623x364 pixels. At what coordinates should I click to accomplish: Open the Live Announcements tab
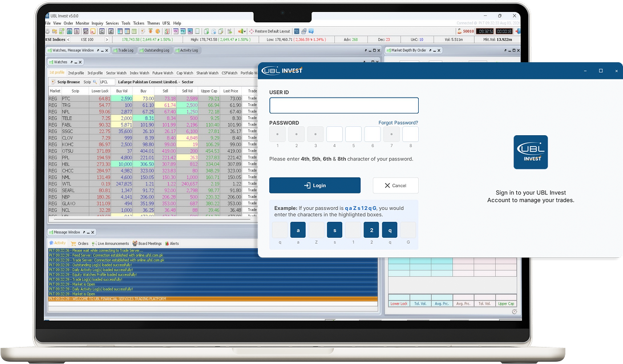(x=111, y=244)
